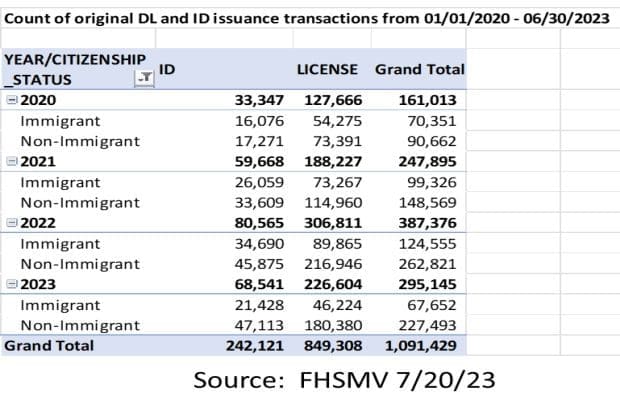The width and height of the screenshot is (620, 420).
Task: Collapse the 2021 year group
Action: pyautogui.click(x=12, y=161)
